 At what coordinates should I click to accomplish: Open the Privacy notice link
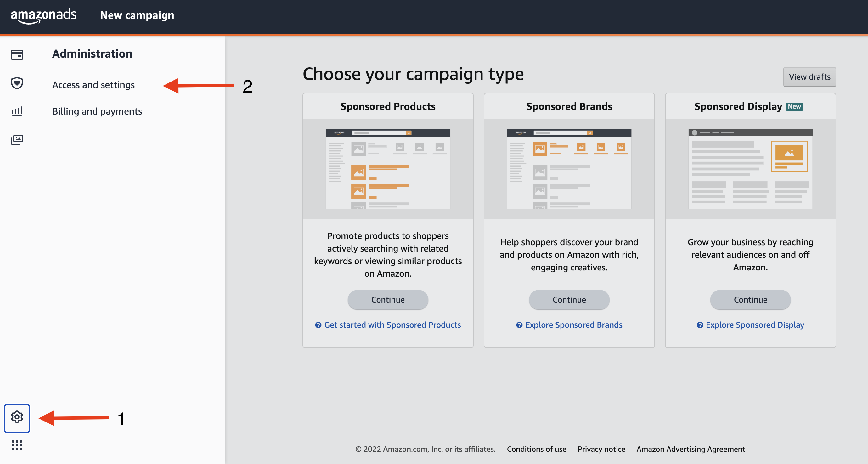pos(601,449)
